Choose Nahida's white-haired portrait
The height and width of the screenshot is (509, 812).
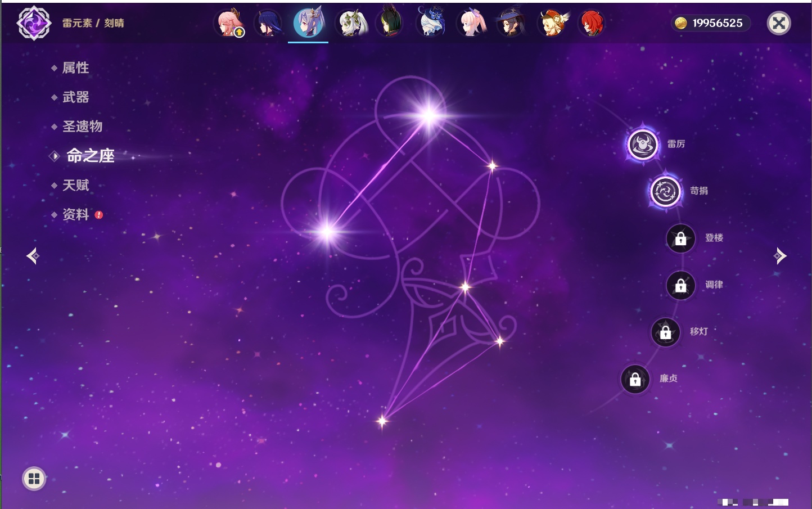tap(351, 24)
